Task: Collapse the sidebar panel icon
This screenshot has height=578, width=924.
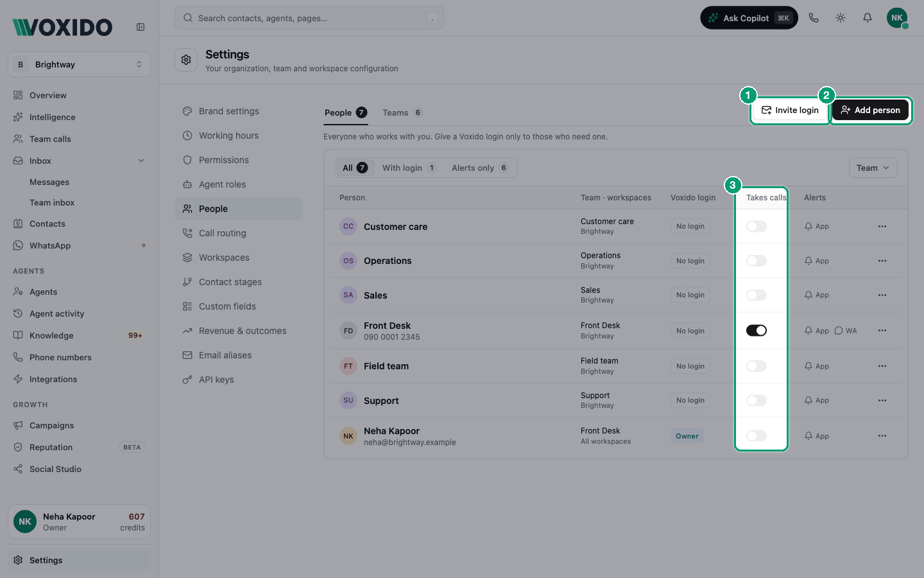Action: tap(141, 27)
